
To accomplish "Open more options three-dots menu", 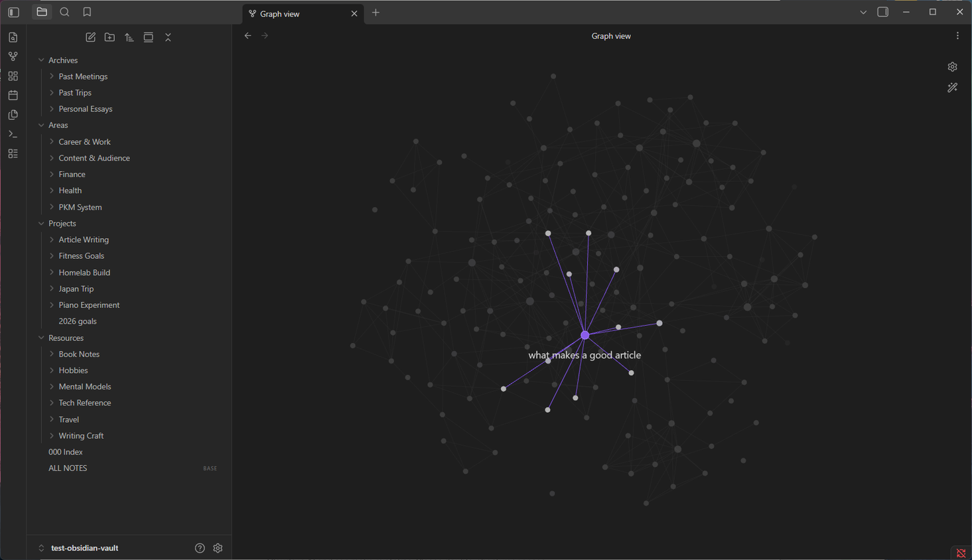I will point(957,36).
